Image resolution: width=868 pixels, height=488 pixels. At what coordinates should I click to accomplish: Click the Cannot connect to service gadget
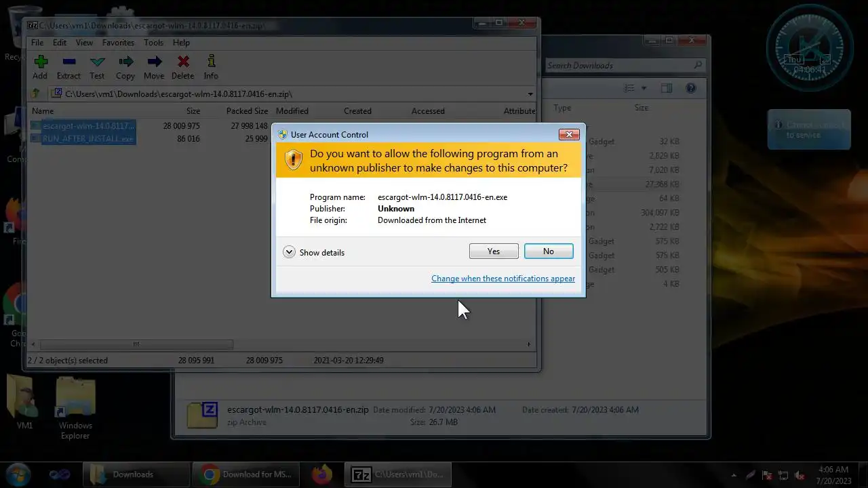point(809,129)
